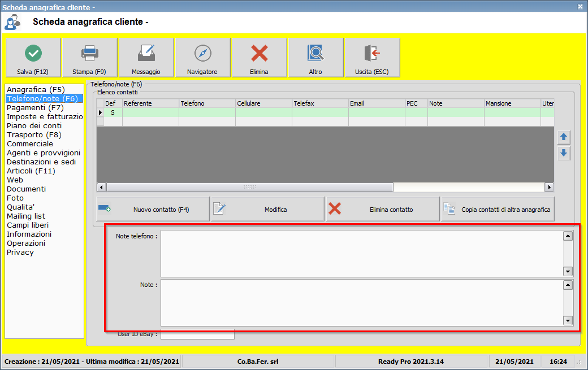Open the Altro magnifier button
Viewport: 588px width, 370px height.
[x=315, y=58]
